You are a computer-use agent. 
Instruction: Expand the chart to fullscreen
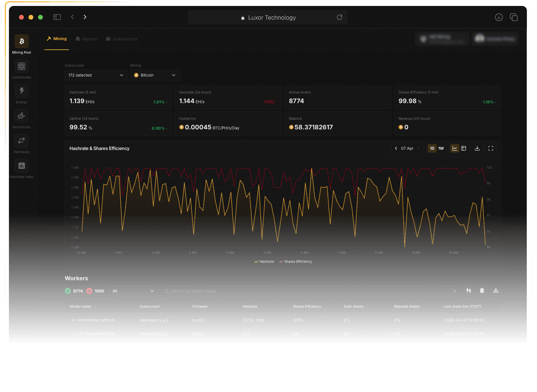tap(491, 148)
